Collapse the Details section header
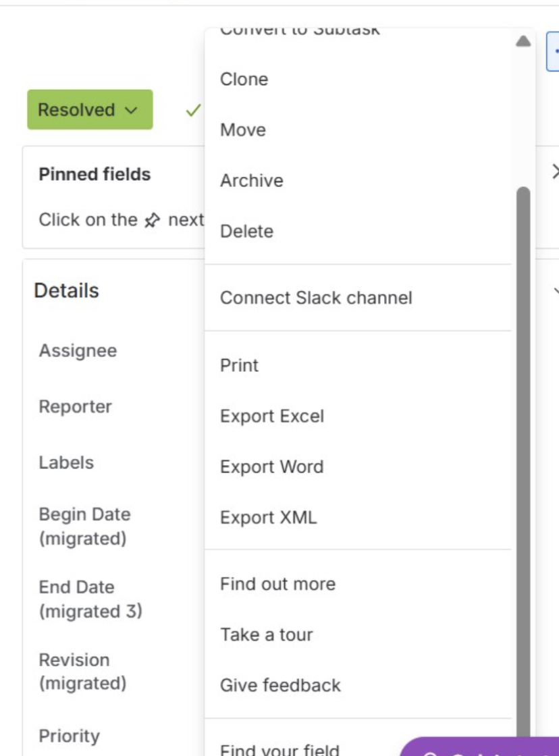The width and height of the screenshot is (559, 756). pos(66,291)
